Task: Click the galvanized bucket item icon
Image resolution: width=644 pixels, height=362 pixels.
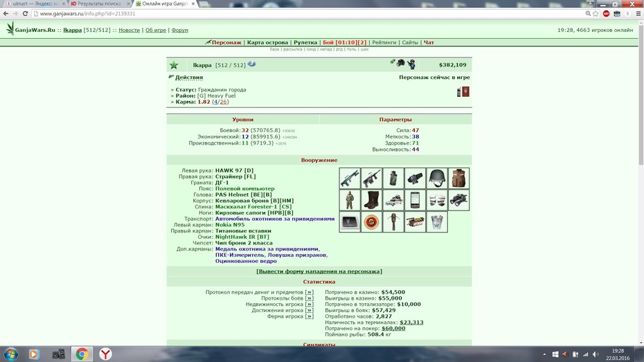Action: coord(436,221)
